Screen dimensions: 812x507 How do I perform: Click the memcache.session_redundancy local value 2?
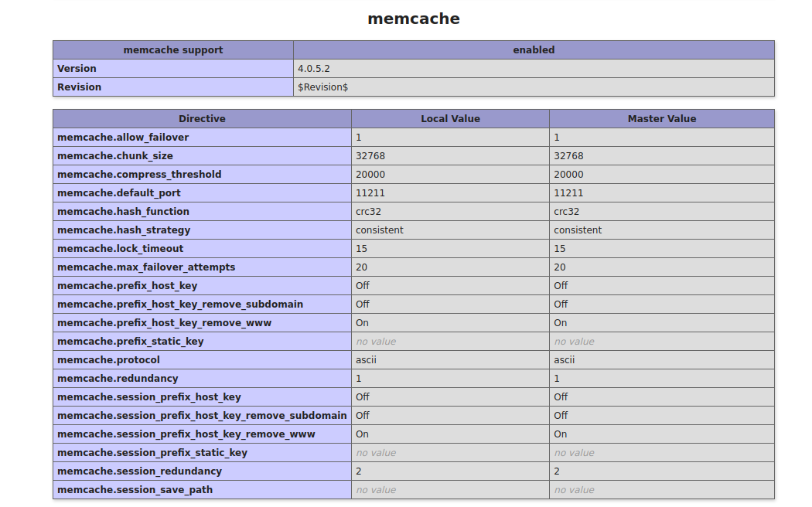[x=359, y=471]
